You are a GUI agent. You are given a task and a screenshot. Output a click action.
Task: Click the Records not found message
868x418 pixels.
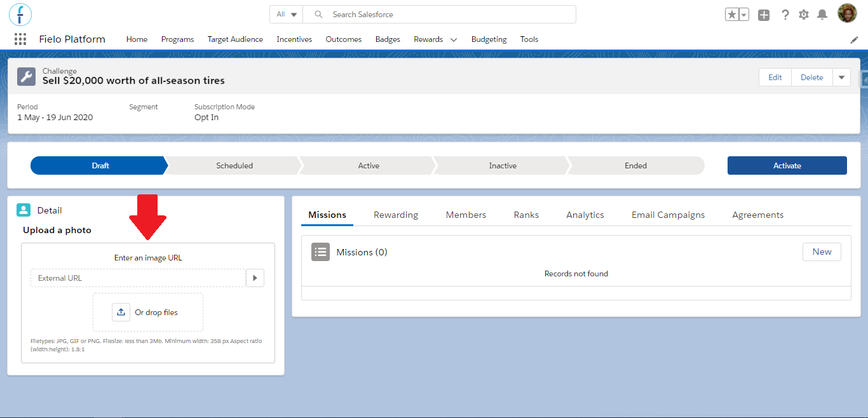[x=576, y=274]
